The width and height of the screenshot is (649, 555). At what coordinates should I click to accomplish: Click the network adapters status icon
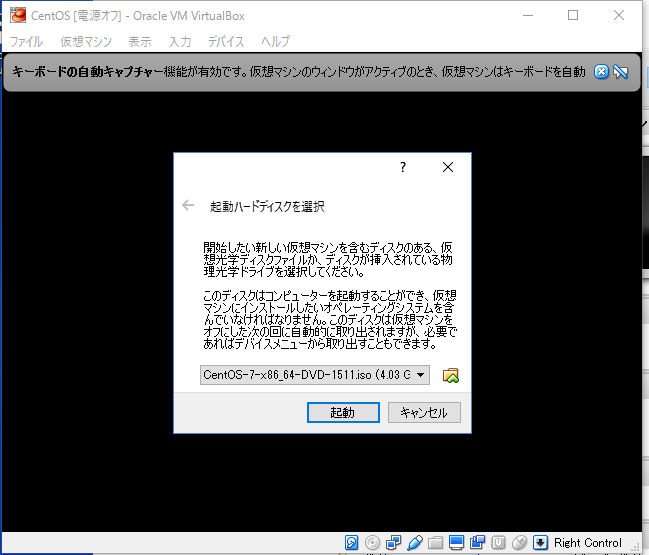click(393, 542)
